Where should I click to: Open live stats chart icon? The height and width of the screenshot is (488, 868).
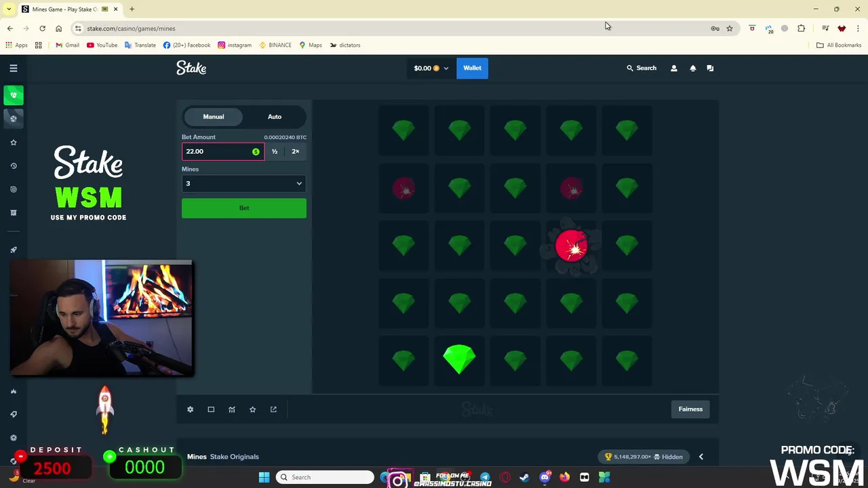(x=232, y=409)
